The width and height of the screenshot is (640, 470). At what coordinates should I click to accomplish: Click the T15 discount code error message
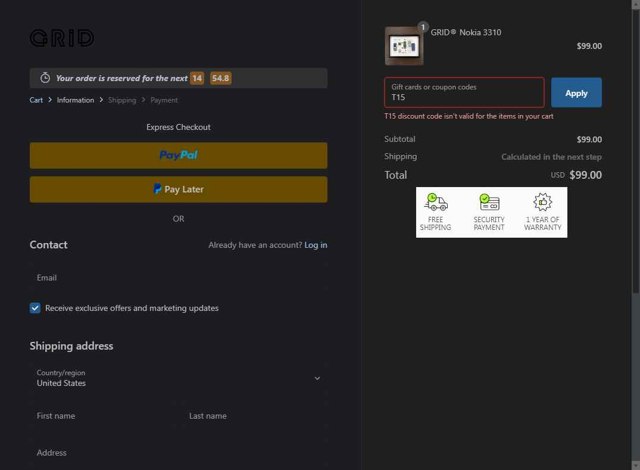469,116
